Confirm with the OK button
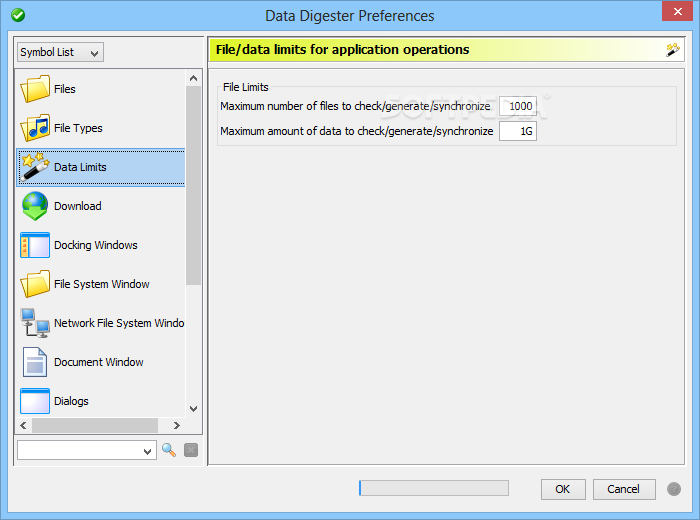The width and height of the screenshot is (700, 520). pyautogui.click(x=563, y=489)
